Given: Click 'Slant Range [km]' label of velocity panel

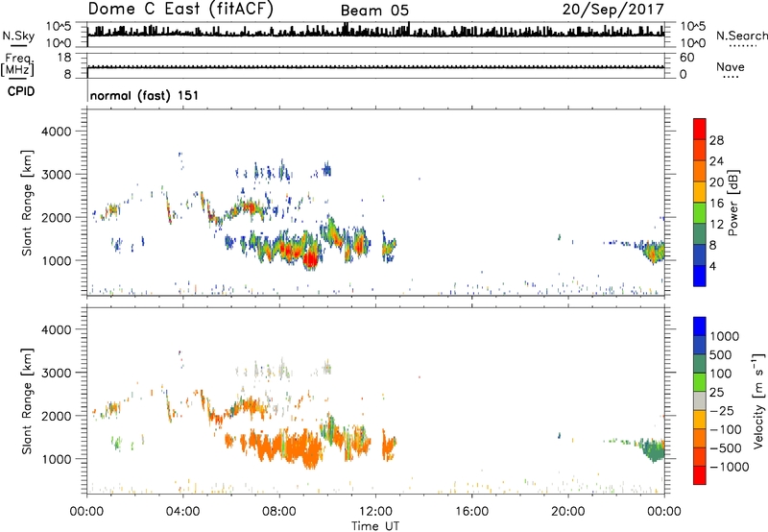Looking at the screenshot, I should point(27,400).
